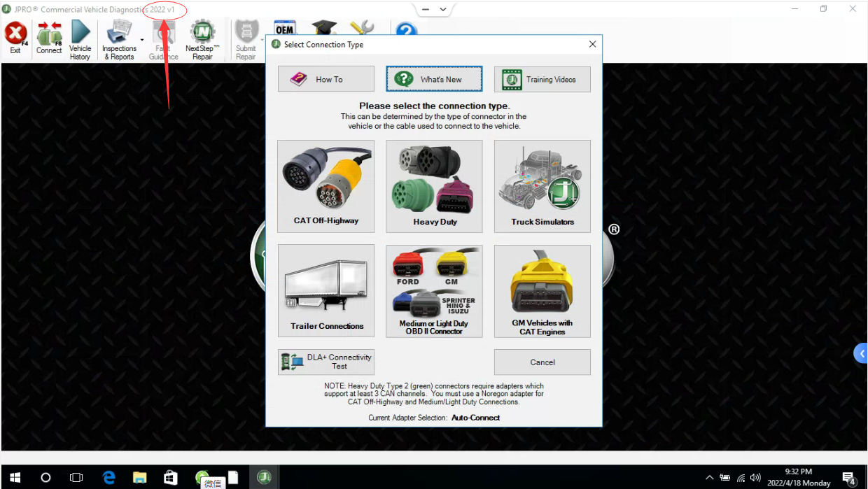This screenshot has height=489, width=868.
Task: Click the OEM toolbar icon
Action: pos(284,28)
